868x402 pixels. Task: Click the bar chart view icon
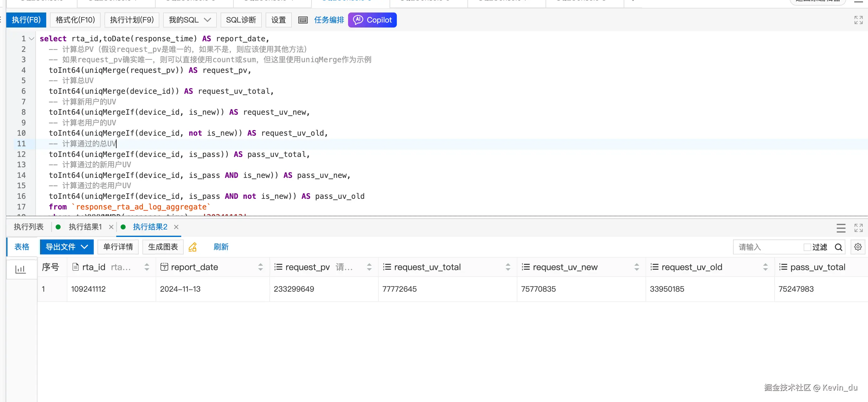pos(21,269)
